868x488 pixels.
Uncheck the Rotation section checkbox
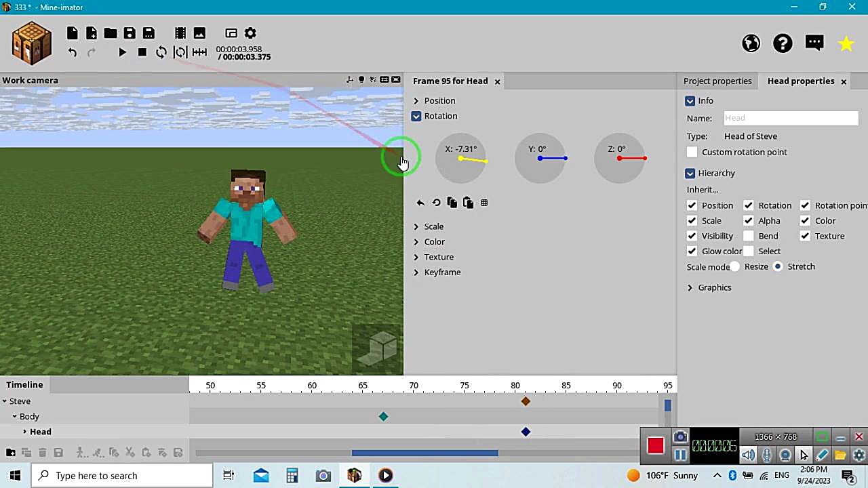pos(416,116)
